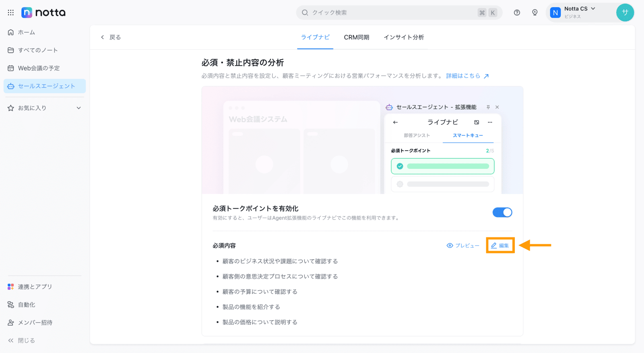Collapse sidebar with 閉じる
This screenshot has height=353, width=644.
[x=22, y=341]
